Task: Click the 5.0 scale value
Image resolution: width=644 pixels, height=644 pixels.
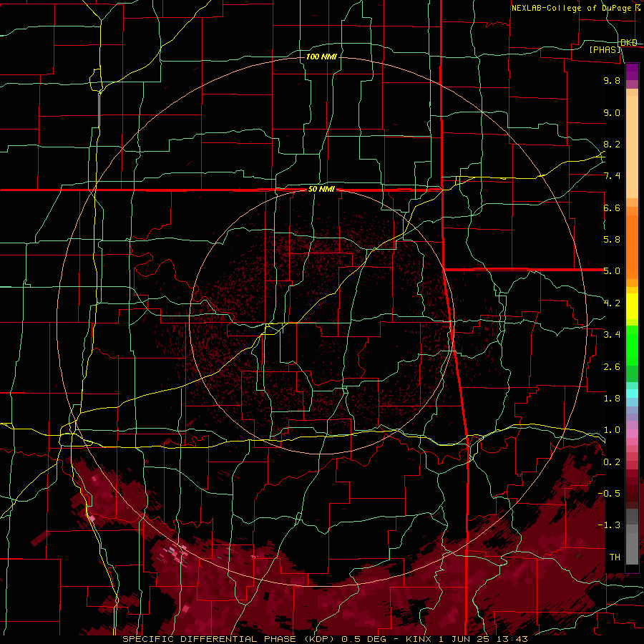Action: [x=612, y=271]
